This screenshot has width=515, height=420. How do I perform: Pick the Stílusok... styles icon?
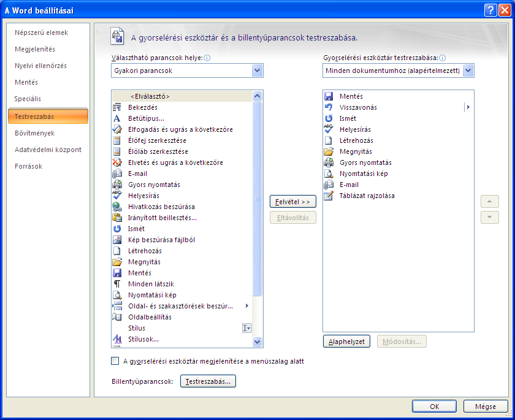pyautogui.click(x=117, y=339)
